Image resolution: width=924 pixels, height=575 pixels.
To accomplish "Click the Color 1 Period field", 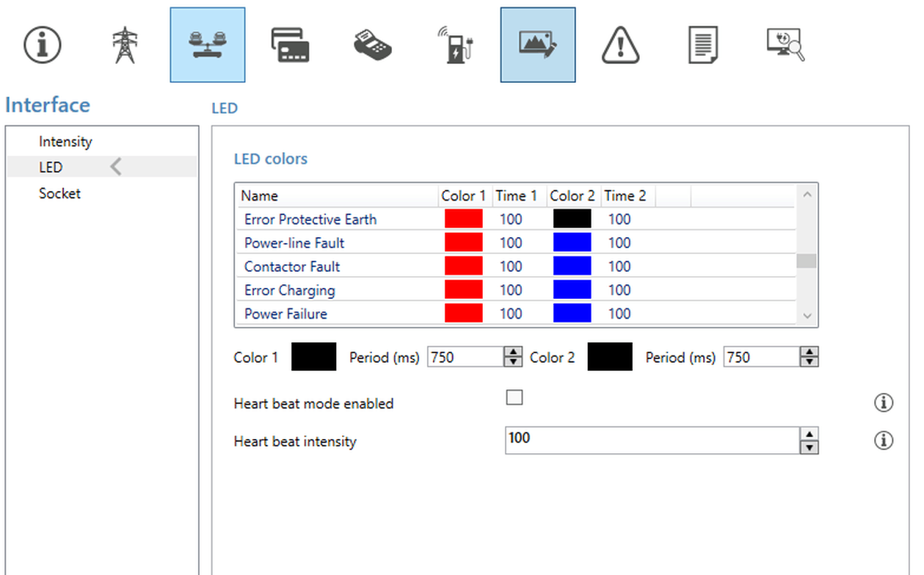I will coord(465,357).
